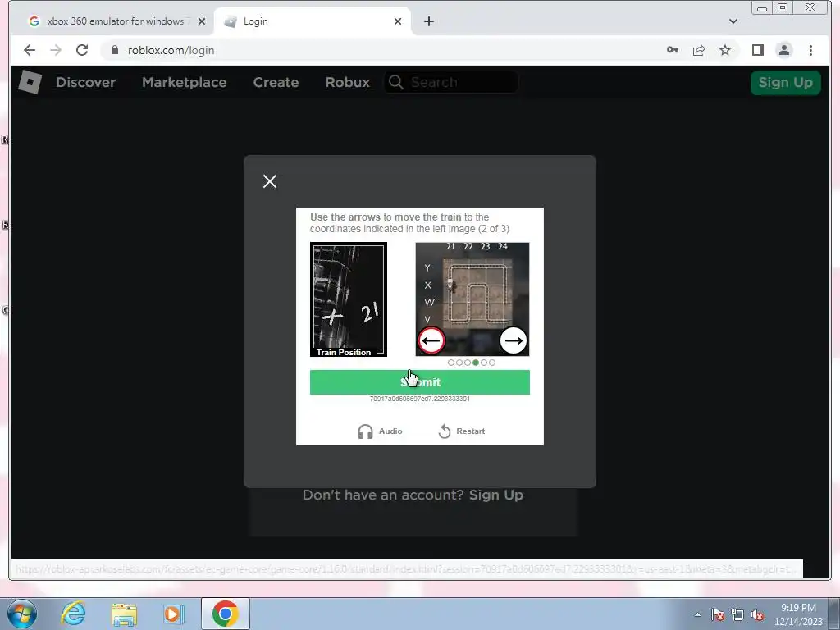Submit the train position answer
The image size is (840, 630).
click(x=419, y=382)
